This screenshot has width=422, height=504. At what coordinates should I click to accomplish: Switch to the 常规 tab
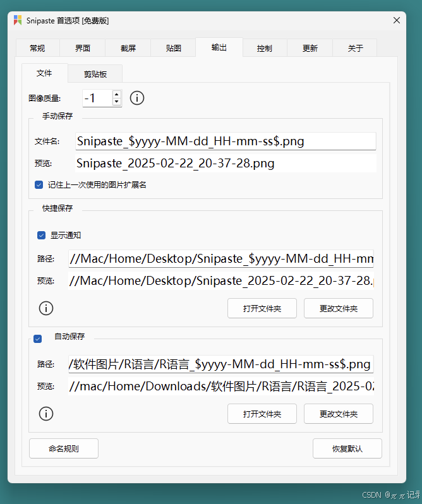[x=37, y=48]
